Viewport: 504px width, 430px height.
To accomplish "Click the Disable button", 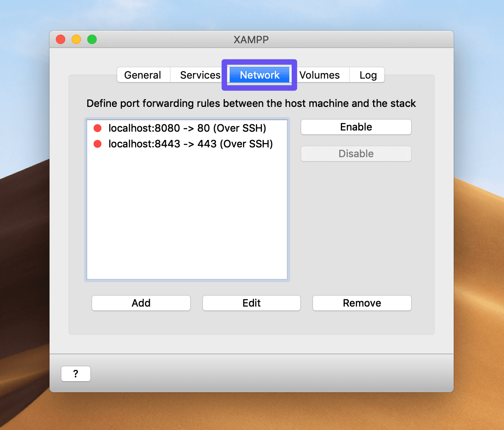I will (x=355, y=153).
